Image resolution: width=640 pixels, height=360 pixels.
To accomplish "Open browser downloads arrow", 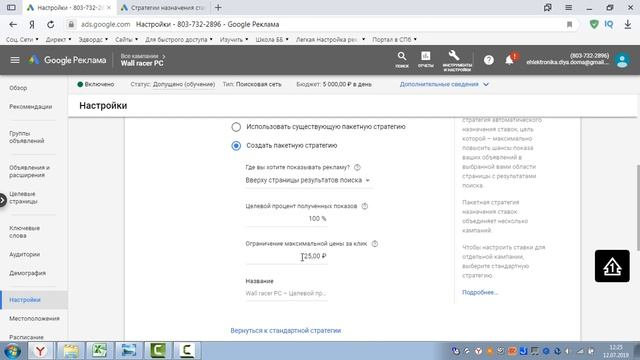I will coord(627,24).
